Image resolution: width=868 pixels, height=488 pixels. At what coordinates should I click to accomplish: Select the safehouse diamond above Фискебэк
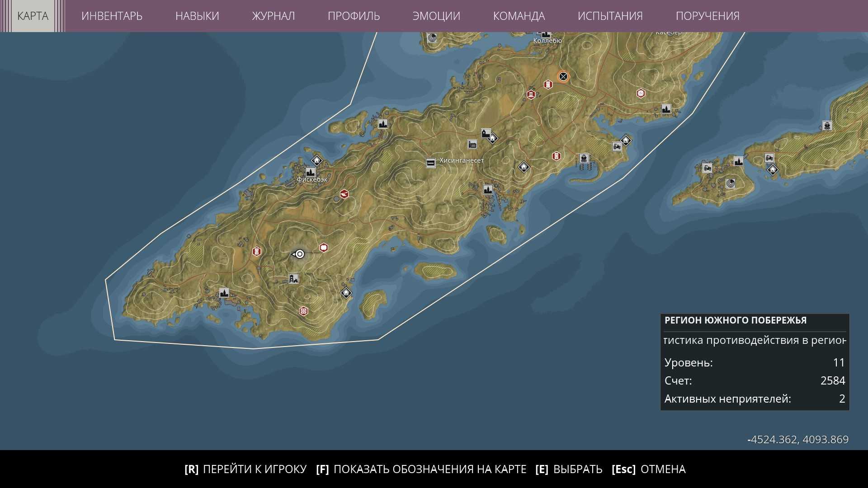click(x=316, y=160)
